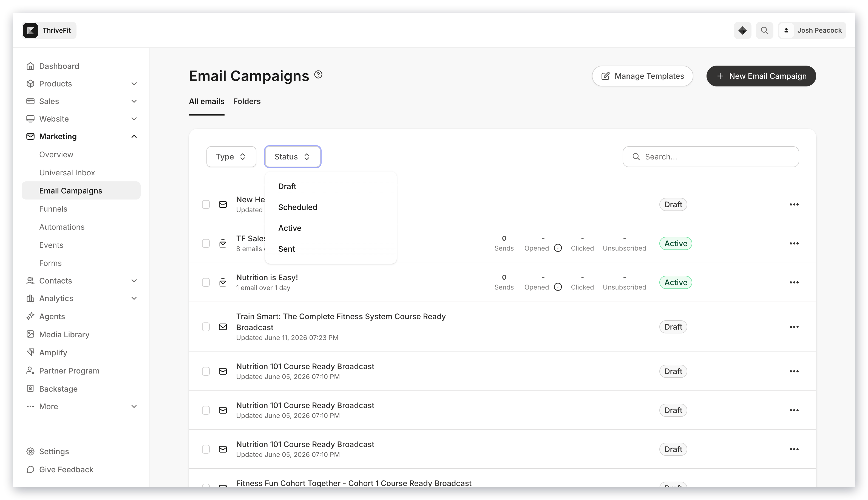The width and height of the screenshot is (868, 500).
Task: Open Josh Peacock account menu
Action: click(x=812, y=30)
